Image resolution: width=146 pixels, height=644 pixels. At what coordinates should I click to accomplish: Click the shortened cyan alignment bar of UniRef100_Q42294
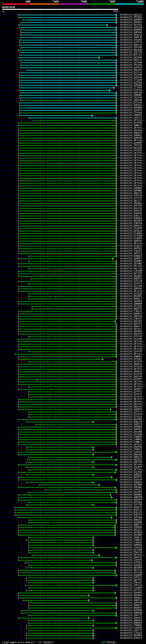click(59, 58)
